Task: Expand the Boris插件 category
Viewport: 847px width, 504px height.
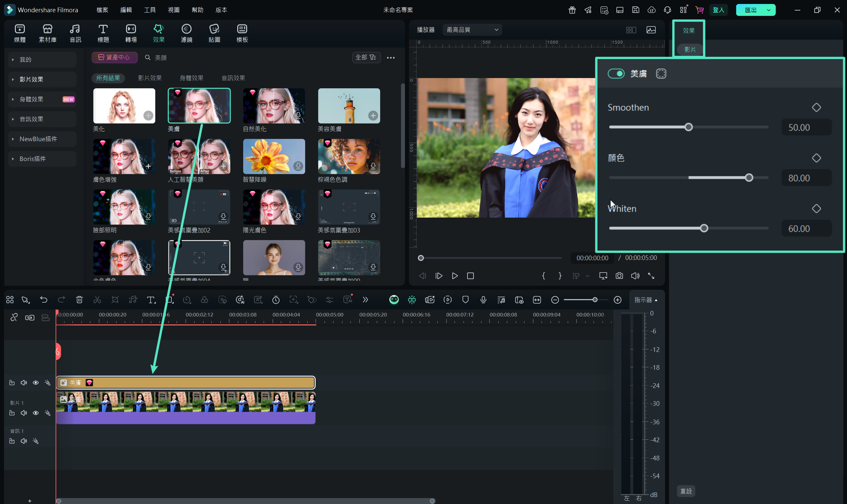Action: (x=42, y=159)
